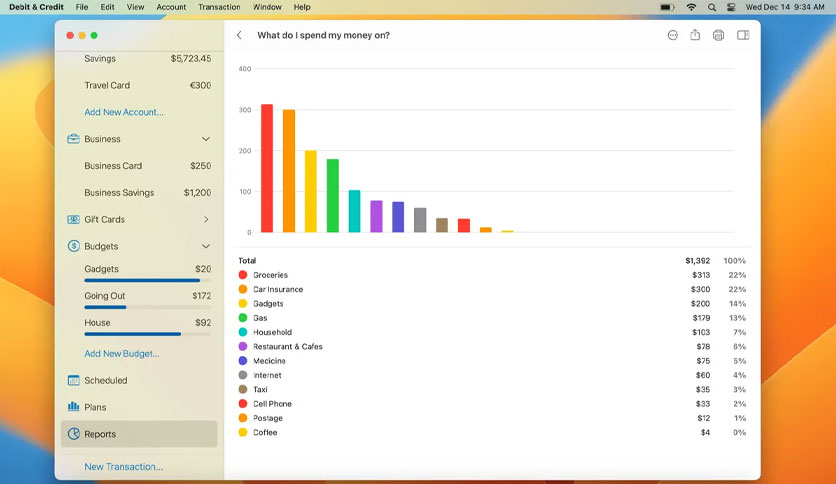
Task: Click the House budget progress bar
Action: tap(147, 334)
